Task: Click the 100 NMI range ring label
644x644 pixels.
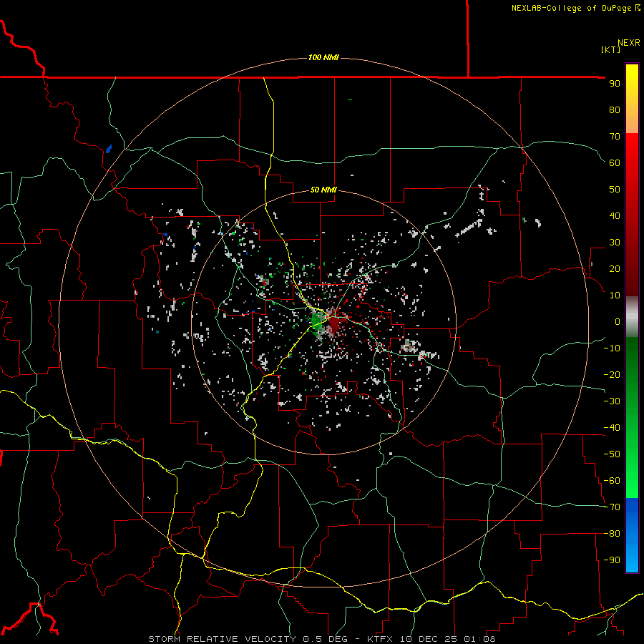Action: [x=323, y=57]
